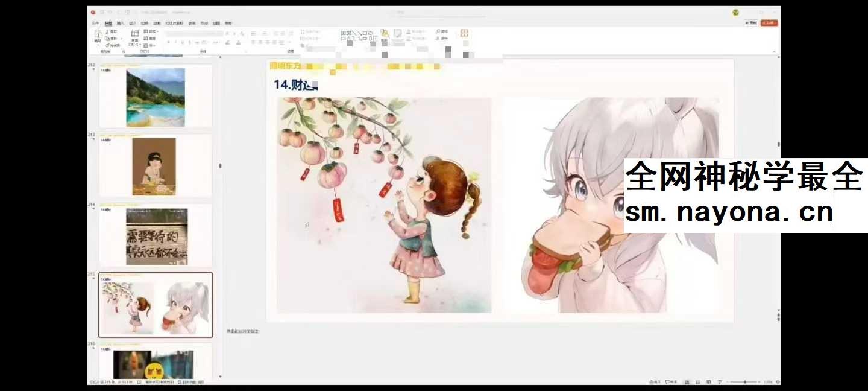Viewport: 868px width, 391px height.
Task: Open the 视图 (View) ribbon tab
Action: [216, 23]
